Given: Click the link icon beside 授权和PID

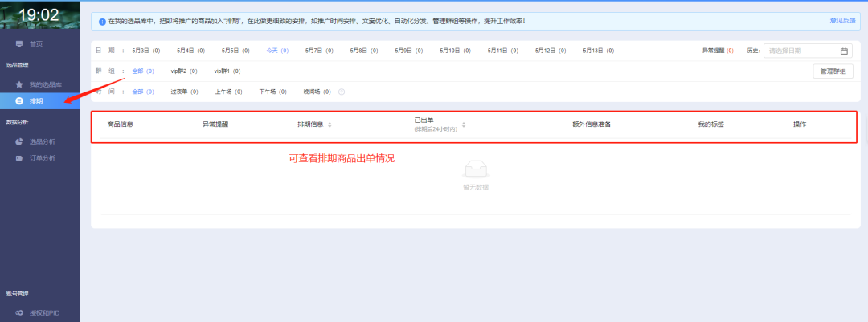Looking at the screenshot, I should coord(19,313).
